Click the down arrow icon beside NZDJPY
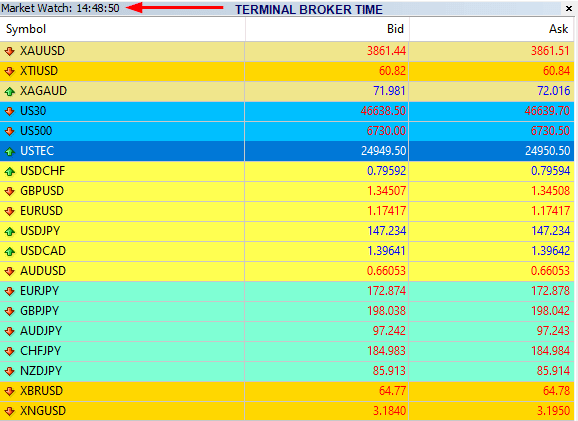The width and height of the screenshot is (578, 421). (10, 371)
